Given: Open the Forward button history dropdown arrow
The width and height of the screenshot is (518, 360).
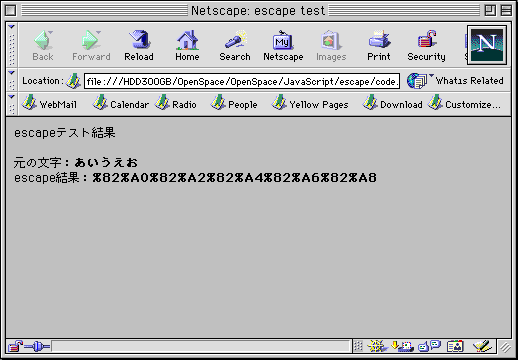Looking at the screenshot, I should coord(99,32).
